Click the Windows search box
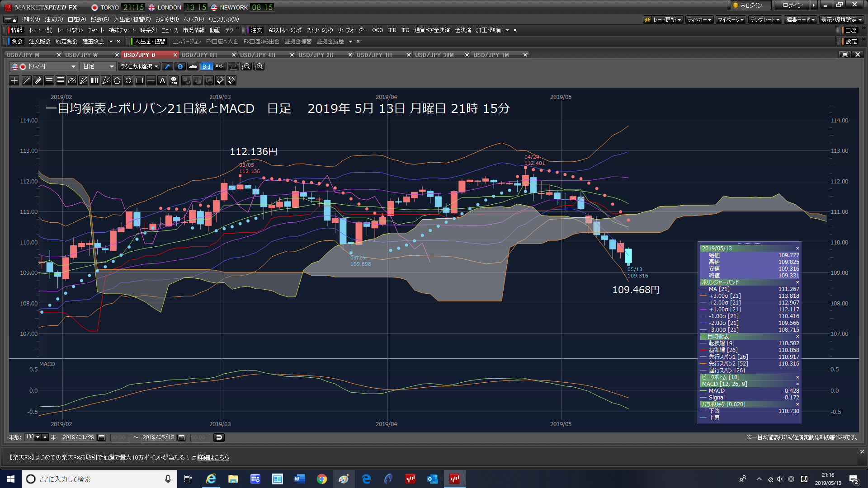 (x=99, y=479)
